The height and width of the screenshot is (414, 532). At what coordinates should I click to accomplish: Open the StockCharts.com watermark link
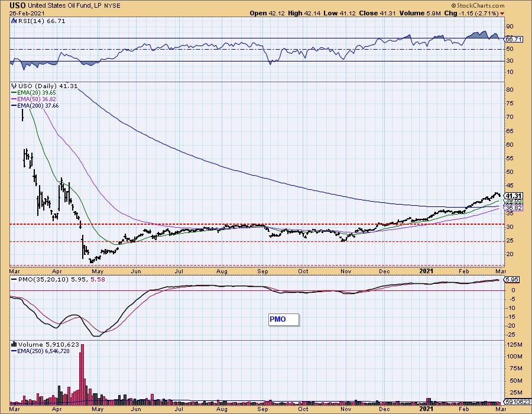480,6
